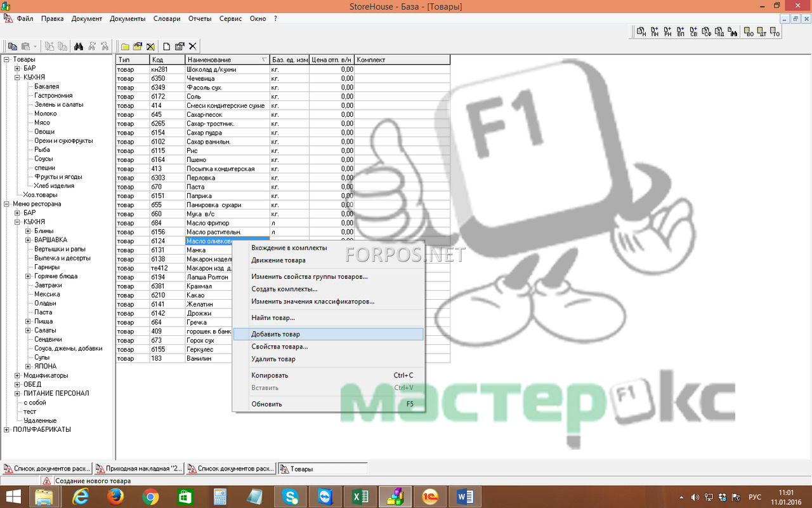This screenshot has width=812, height=508.
Task: Click the binoculars search icon in the toolbar
Action: (x=79, y=46)
